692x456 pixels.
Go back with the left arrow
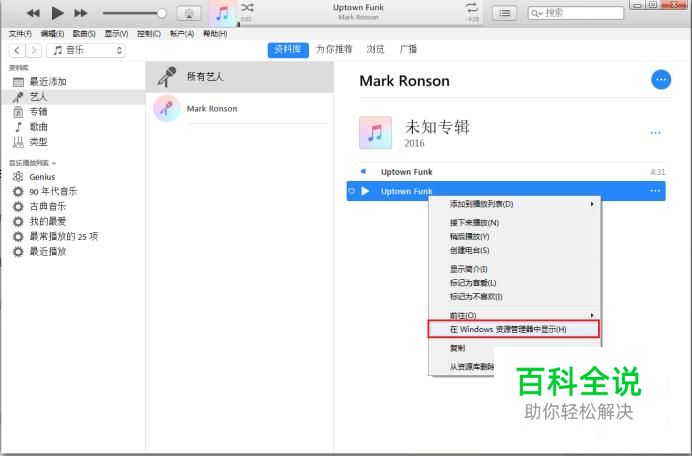(x=17, y=50)
